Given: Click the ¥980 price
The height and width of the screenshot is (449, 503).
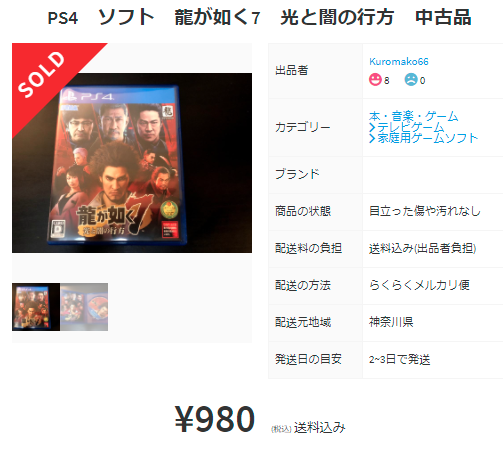Looking at the screenshot, I should 215,419.
